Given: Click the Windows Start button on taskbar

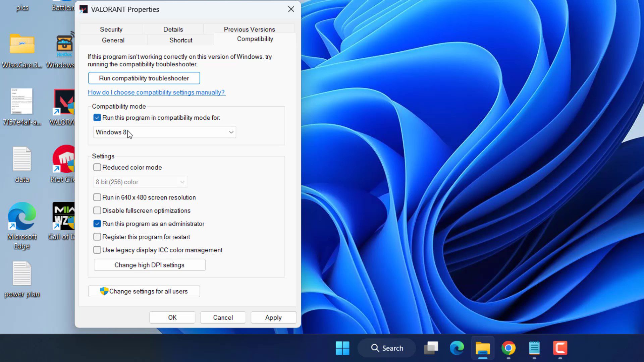Looking at the screenshot, I should (x=342, y=348).
